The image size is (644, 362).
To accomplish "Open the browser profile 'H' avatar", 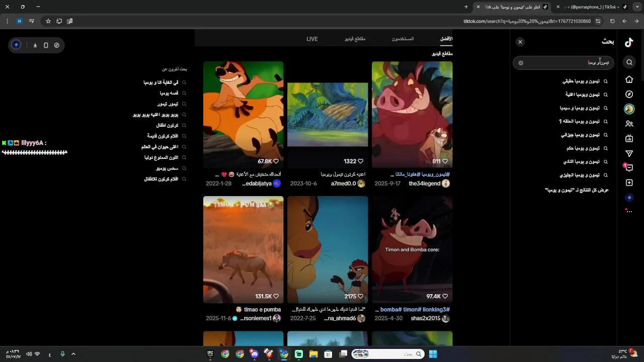I will coord(19,21).
